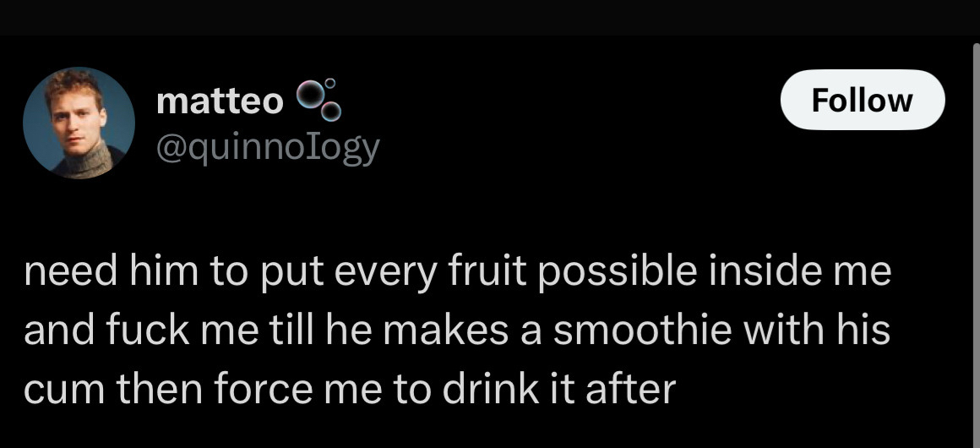The image size is (980, 448).
Task: Click the middle line of the tweet
Action: pos(456,331)
